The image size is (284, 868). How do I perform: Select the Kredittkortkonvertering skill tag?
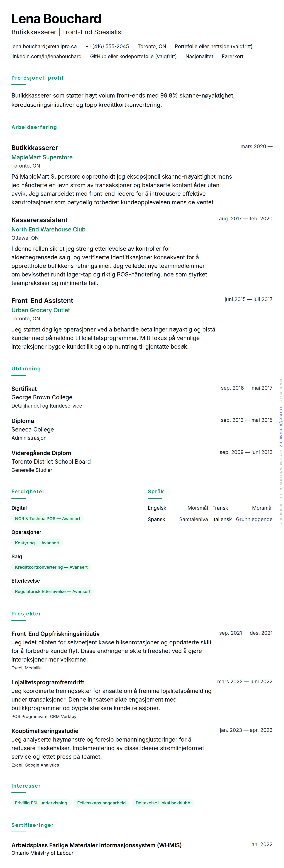click(51, 567)
